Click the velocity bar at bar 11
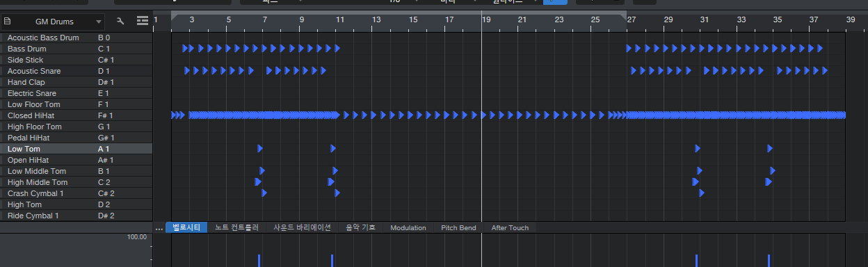 332,261
